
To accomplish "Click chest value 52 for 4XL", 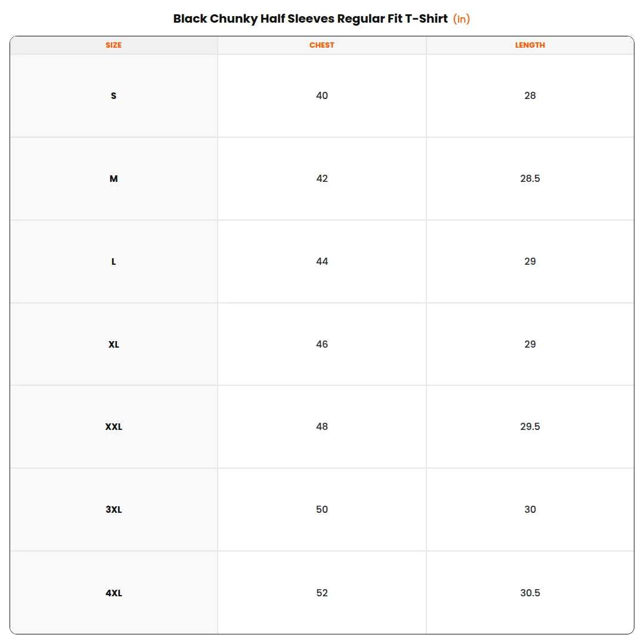I will [x=322, y=593].
